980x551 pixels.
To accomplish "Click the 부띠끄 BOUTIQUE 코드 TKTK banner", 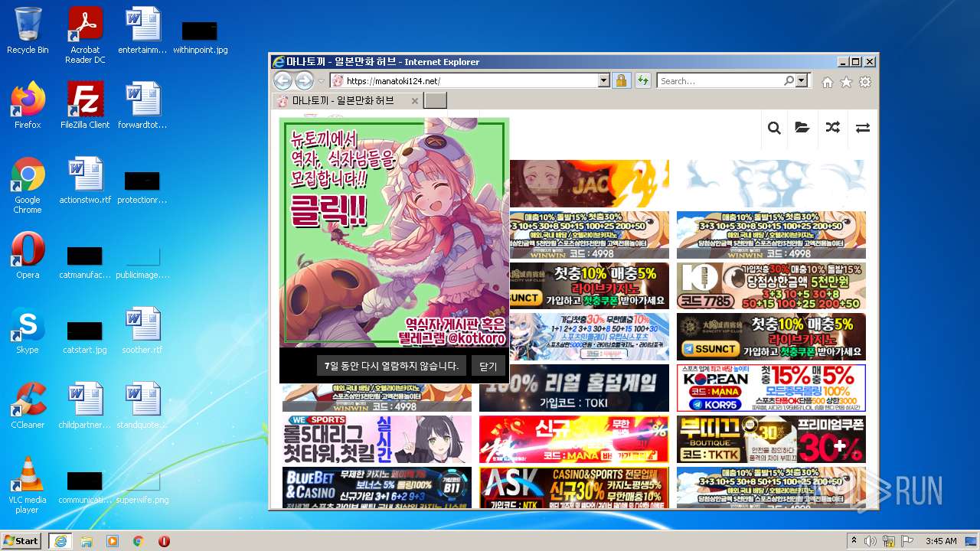I will point(771,439).
